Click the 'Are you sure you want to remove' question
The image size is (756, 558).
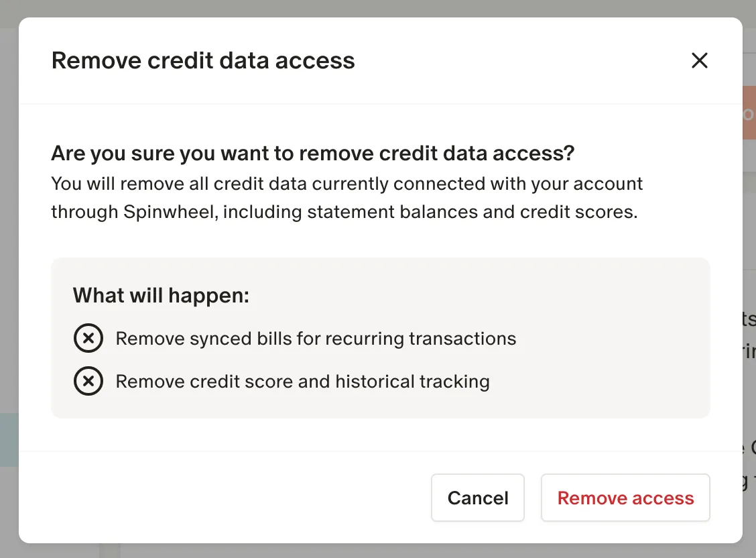pyautogui.click(x=313, y=154)
